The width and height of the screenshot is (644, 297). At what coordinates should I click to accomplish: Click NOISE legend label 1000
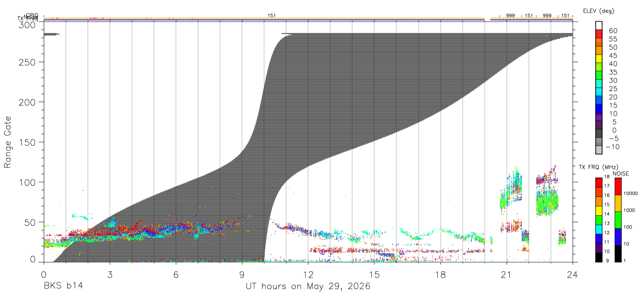coord(629,210)
